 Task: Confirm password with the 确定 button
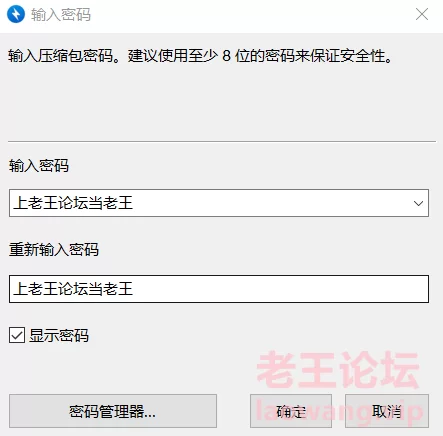click(x=291, y=411)
